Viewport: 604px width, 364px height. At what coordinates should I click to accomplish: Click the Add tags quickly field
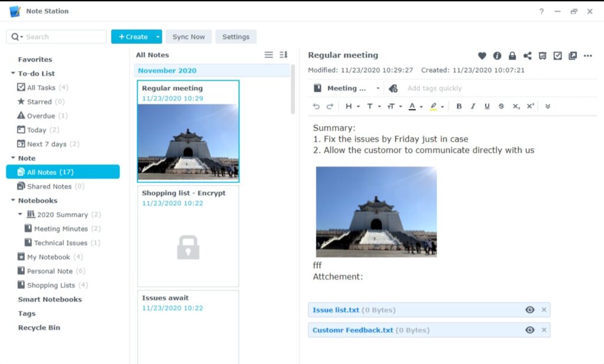(x=435, y=88)
